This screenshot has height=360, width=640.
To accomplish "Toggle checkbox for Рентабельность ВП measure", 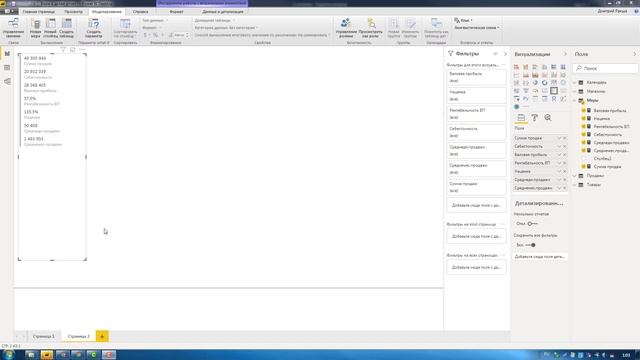I will coord(584,127).
